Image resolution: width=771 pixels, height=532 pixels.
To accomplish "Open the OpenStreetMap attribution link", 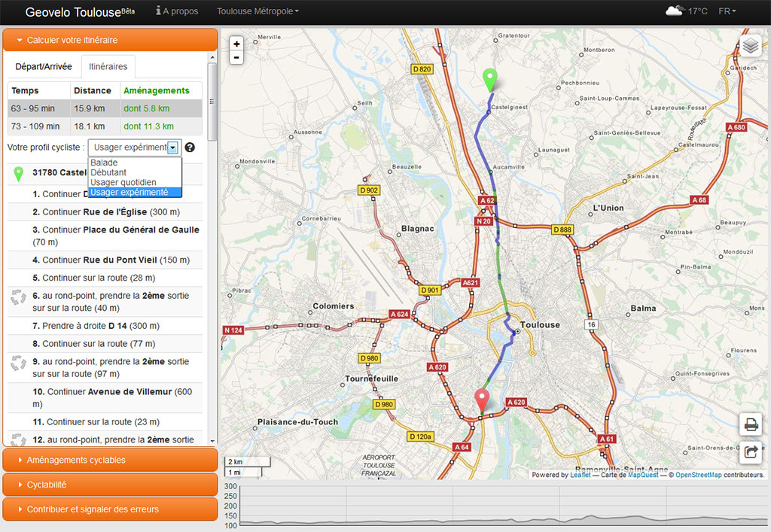I will click(699, 475).
